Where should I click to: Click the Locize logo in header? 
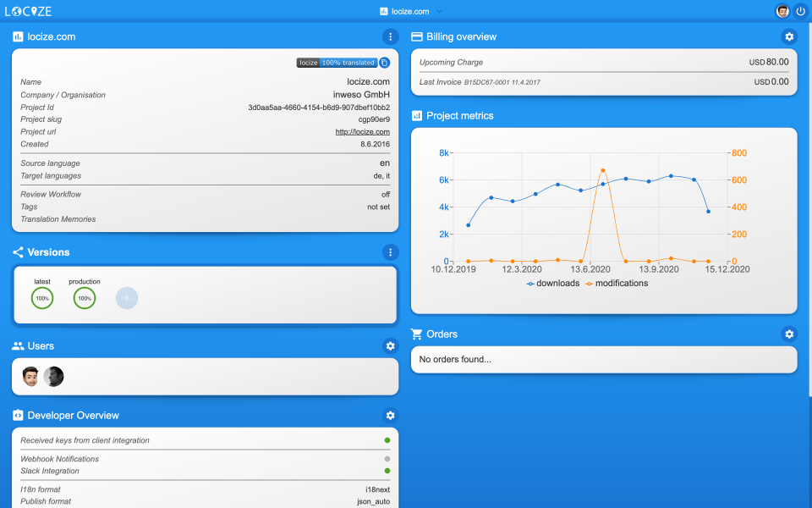tap(28, 11)
